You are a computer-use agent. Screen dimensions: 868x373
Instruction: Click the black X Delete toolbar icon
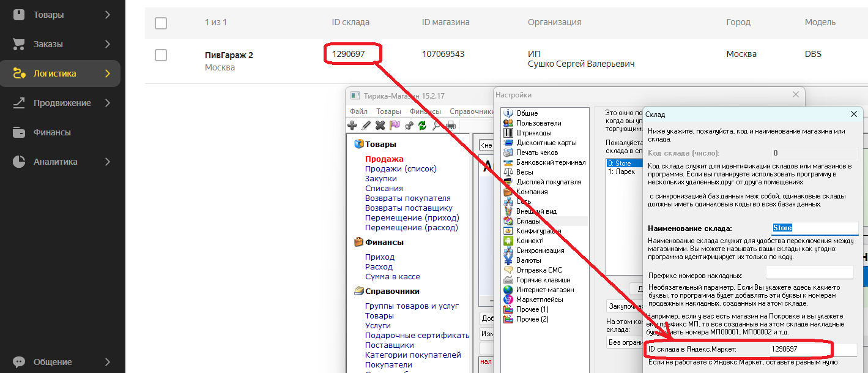(380, 126)
